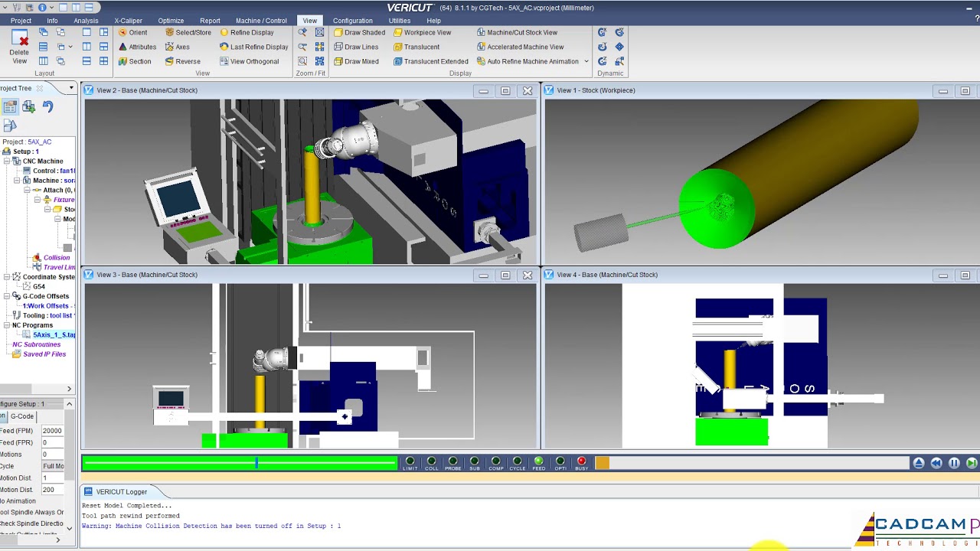Toggle the OPTI status light

click(560, 463)
